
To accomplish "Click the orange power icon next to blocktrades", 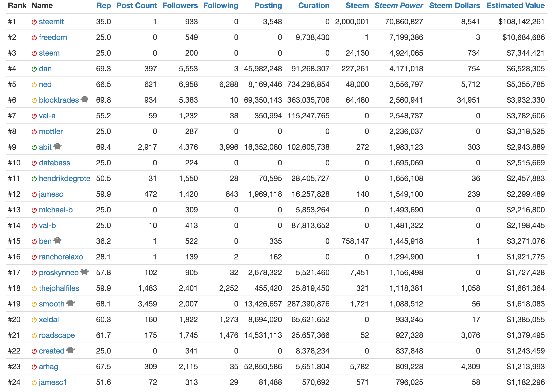I will 34,100.
